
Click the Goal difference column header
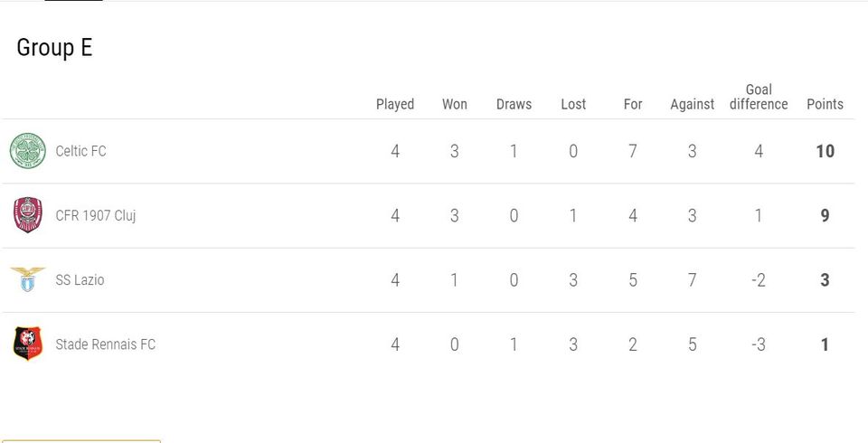(x=759, y=97)
